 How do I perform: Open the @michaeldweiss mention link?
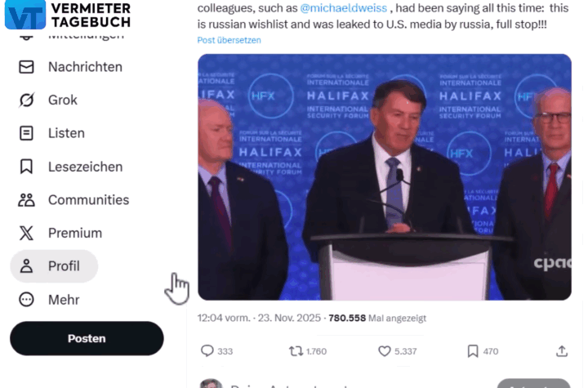point(344,8)
